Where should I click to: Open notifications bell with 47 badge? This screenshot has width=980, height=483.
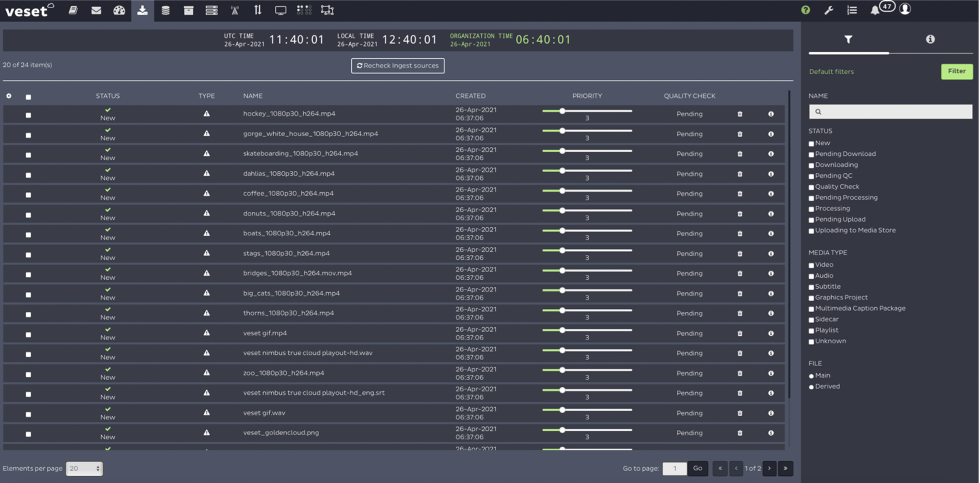tap(875, 10)
